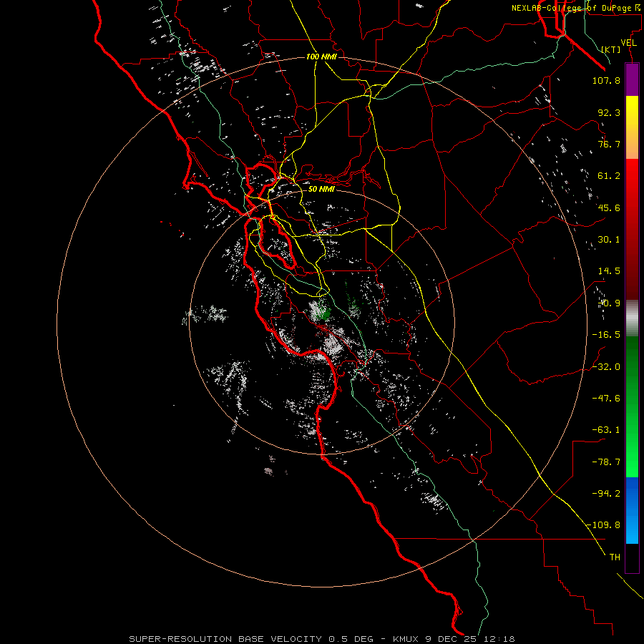Click the 45.6 velocity scale value
The width and height of the screenshot is (644, 644).
coord(609,208)
